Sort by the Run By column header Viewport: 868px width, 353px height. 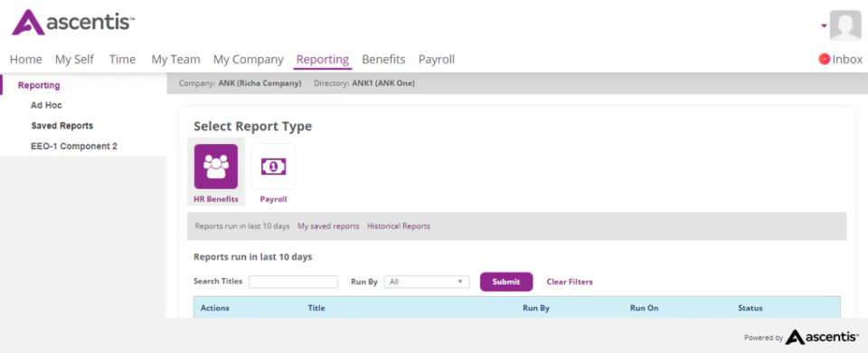[x=536, y=308]
